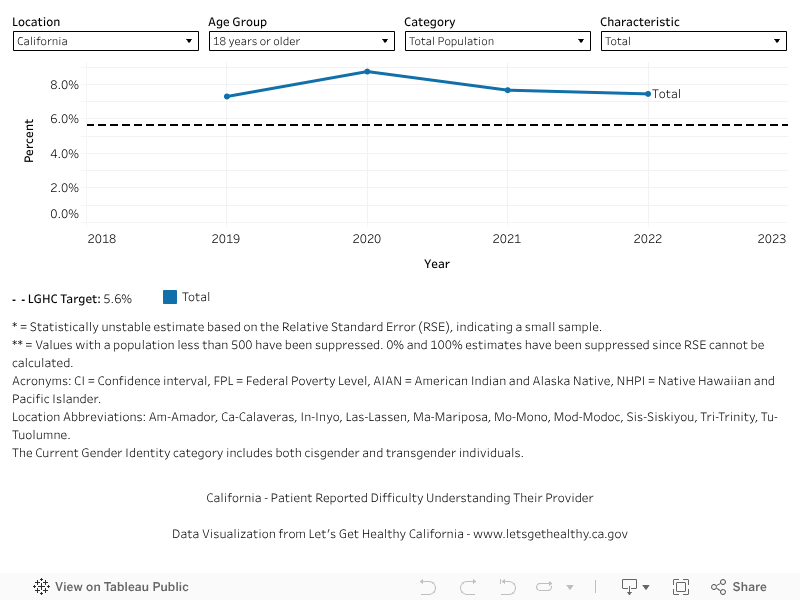Enter full screen mode

(x=681, y=587)
